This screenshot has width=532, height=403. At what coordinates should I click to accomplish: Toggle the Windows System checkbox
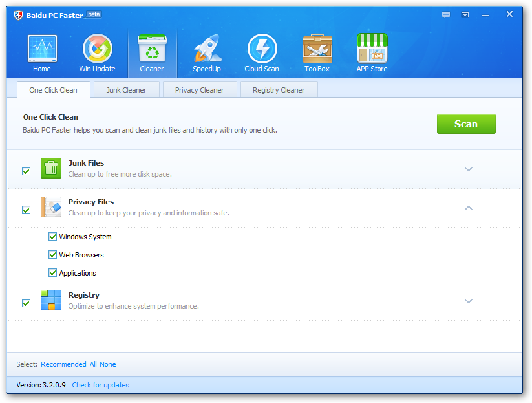52,237
